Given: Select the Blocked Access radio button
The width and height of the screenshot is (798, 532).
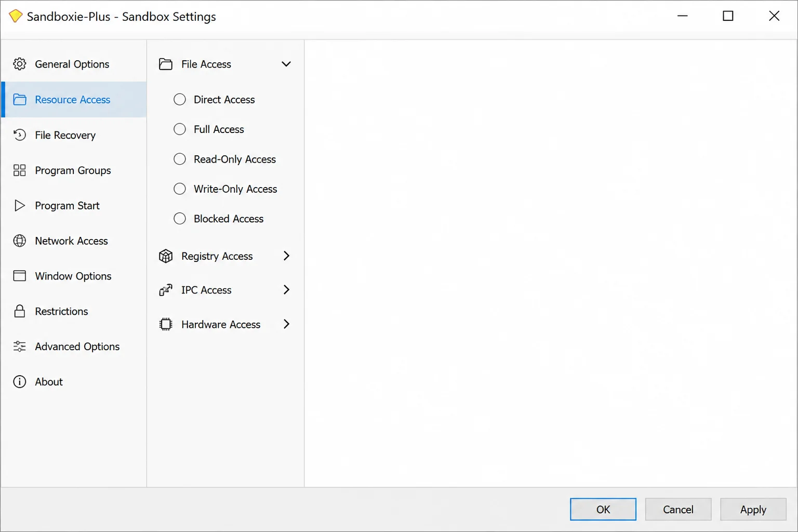Looking at the screenshot, I should point(180,219).
